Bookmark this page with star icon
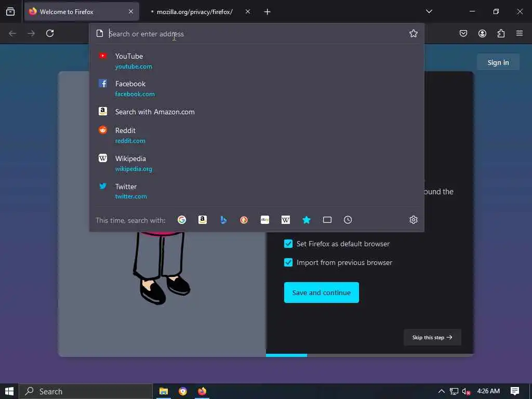This screenshot has height=399, width=532. (413, 33)
